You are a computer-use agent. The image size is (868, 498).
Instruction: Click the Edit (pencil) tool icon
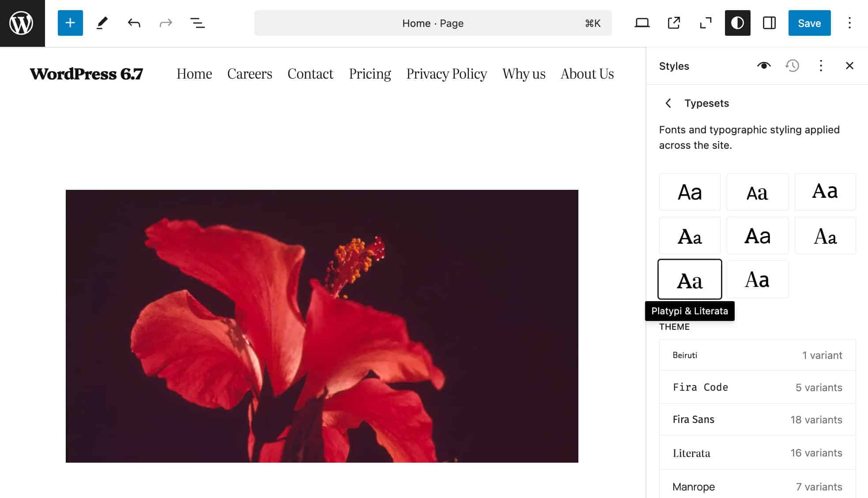coord(102,23)
